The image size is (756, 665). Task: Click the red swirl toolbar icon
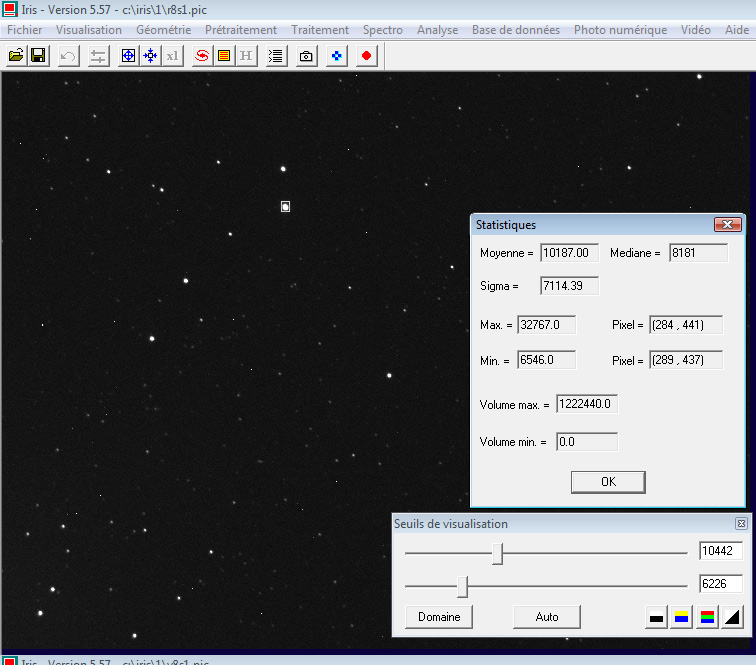(202, 56)
